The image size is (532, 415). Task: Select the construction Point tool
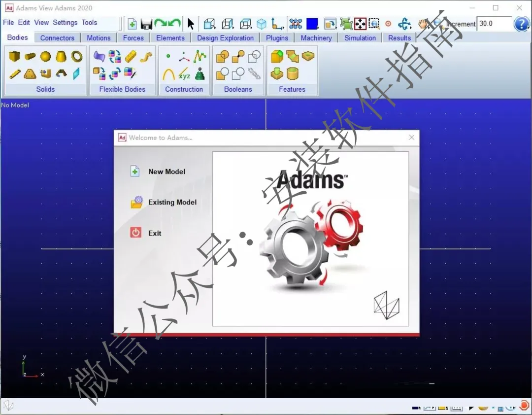(168, 56)
